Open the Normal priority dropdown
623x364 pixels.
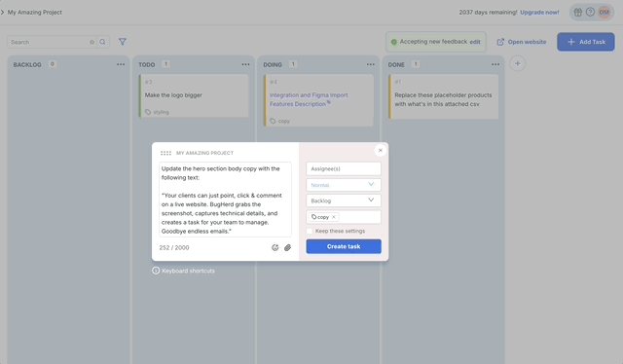tap(344, 185)
